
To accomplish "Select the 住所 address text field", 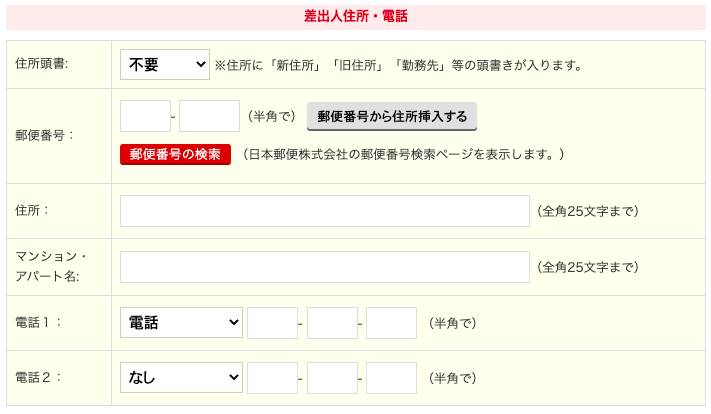I will pyautogui.click(x=324, y=211).
